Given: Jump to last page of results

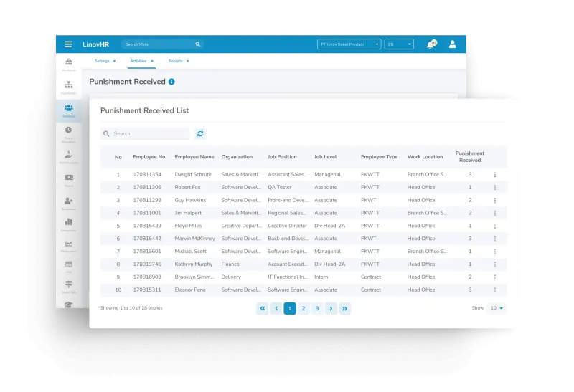Looking at the screenshot, I should (345, 308).
